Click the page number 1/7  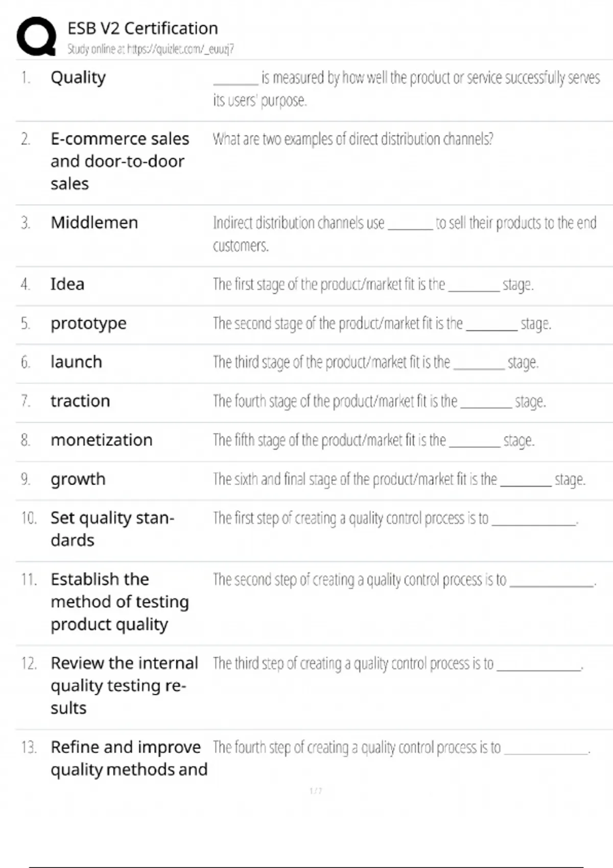coord(316,791)
